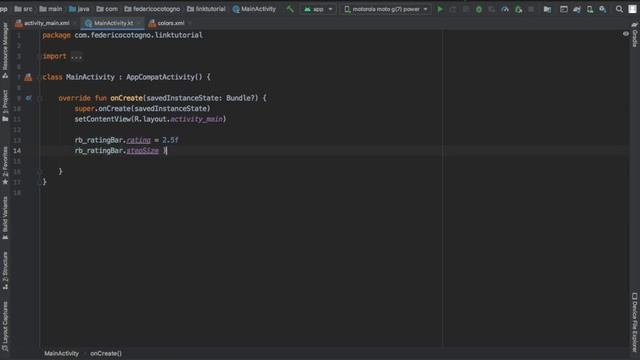The height and width of the screenshot is (360, 640).
Task: Click the Apply Code Changes icon
Action: [466, 9]
